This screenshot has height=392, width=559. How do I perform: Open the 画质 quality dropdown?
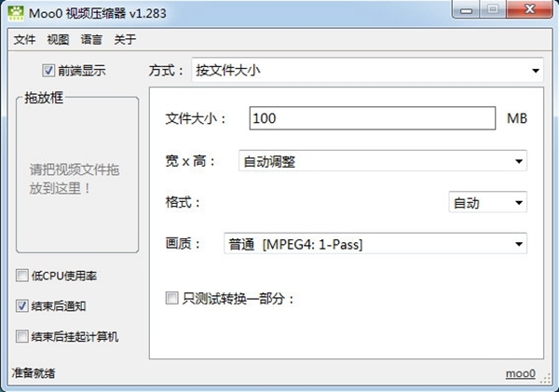375,244
